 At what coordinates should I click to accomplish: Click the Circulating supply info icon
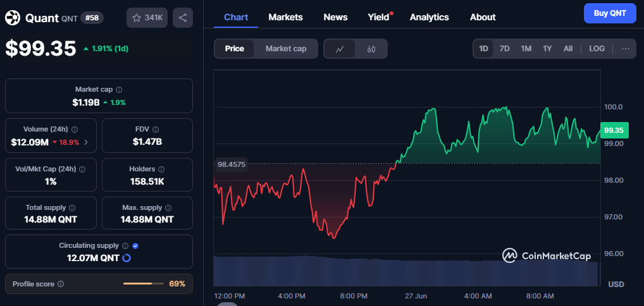click(x=126, y=245)
